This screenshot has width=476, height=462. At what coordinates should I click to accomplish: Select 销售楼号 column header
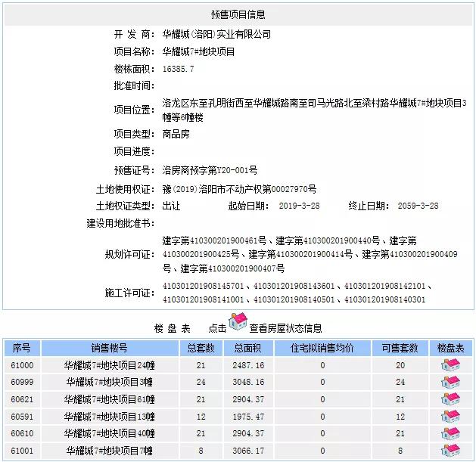coord(109,348)
